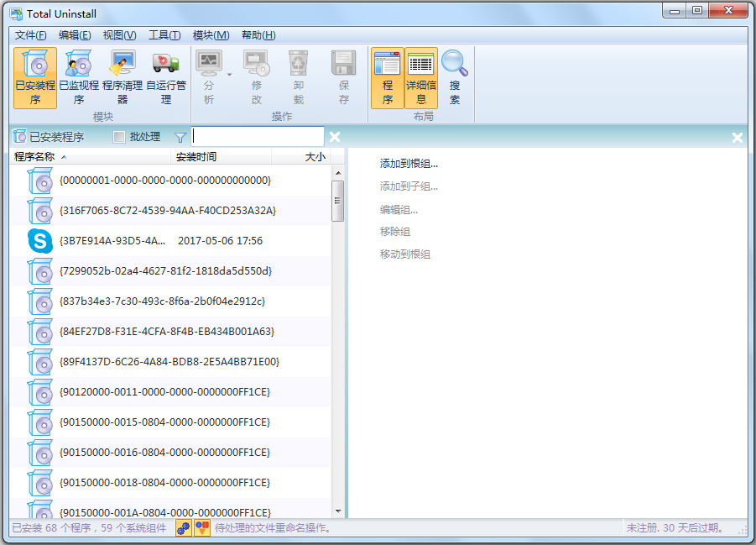This screenshot has width=756, height=545.
Task: Toggle the 程序 layout pane
Action: click(387, 77)
